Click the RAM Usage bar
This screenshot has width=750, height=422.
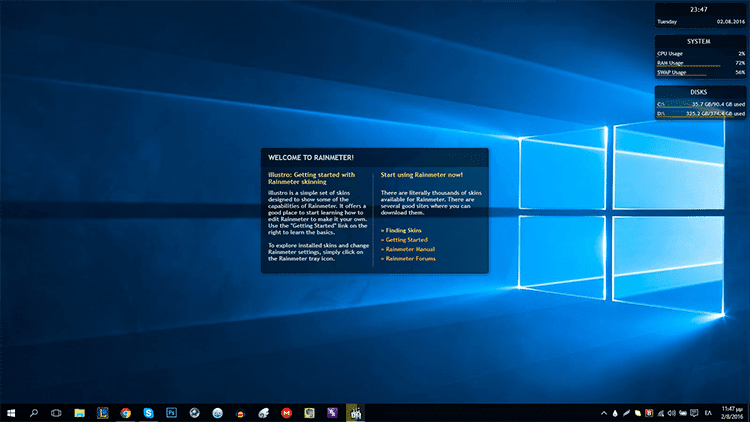pos(701,64)
